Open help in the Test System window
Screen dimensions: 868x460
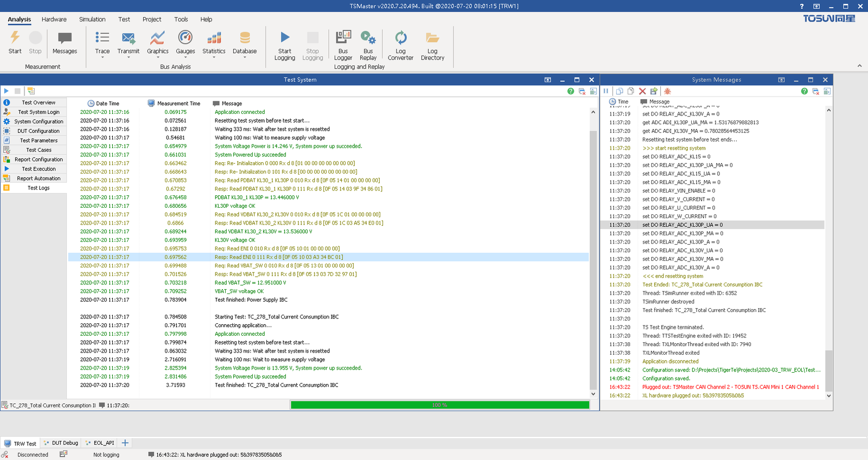571,91
